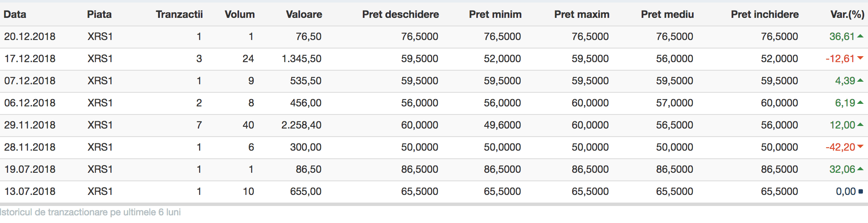Viewport: 868px width, 223px height.
Task: Select the 20.12.2018 date cell
Action: 30,37
